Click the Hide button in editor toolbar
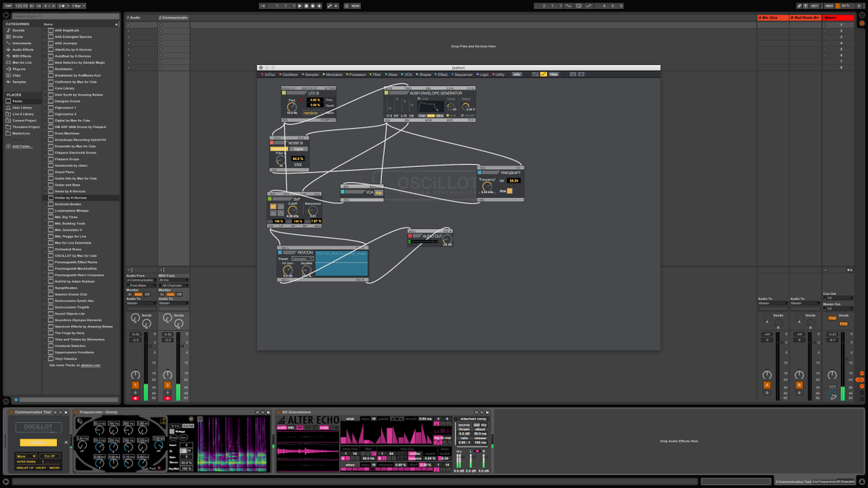Screen dimensions: 868x488 pos(553,74)
